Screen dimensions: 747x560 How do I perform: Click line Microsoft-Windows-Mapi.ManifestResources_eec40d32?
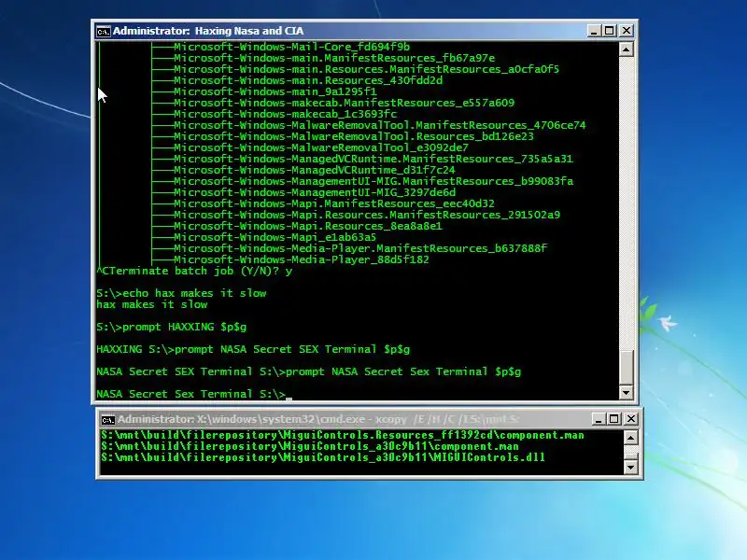[x=334, y=203]
